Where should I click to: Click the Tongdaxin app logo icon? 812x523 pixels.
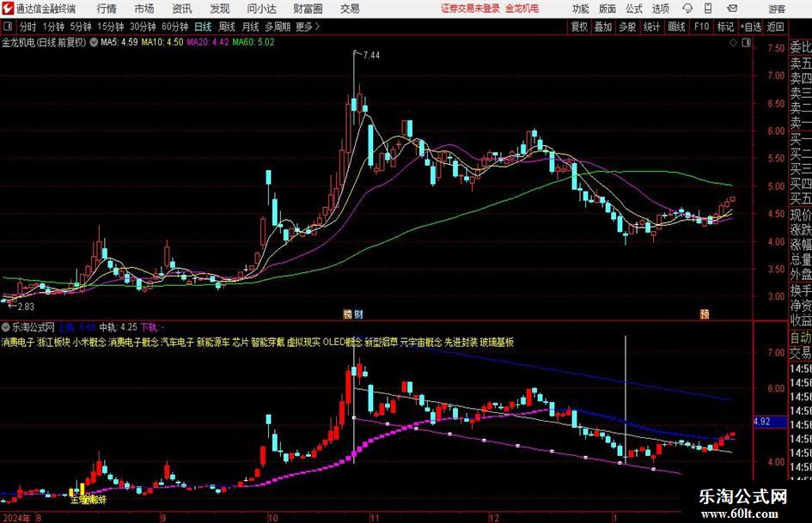[8, 9]
